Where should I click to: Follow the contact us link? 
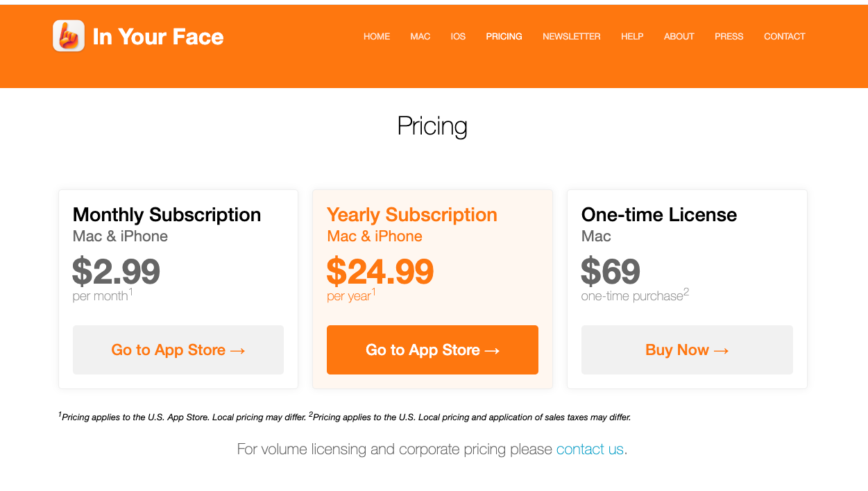point(590,449)
